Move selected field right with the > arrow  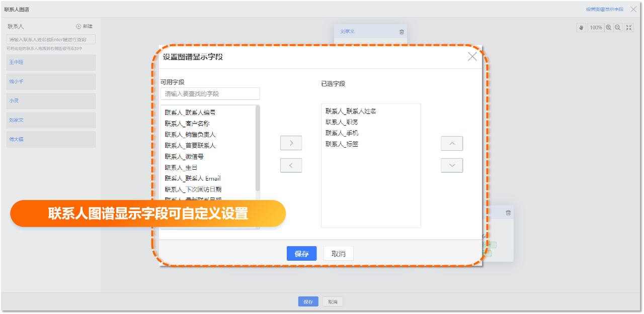pos(291,143)
